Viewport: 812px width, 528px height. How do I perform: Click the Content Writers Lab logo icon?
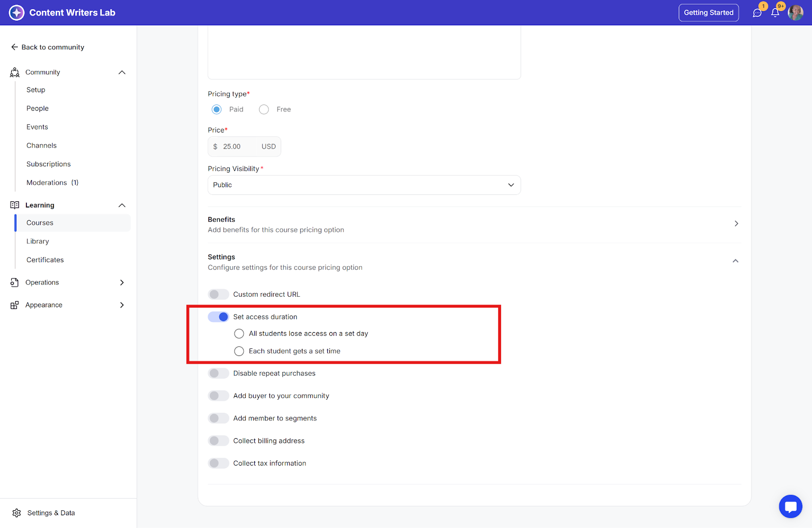pos(17,13)
